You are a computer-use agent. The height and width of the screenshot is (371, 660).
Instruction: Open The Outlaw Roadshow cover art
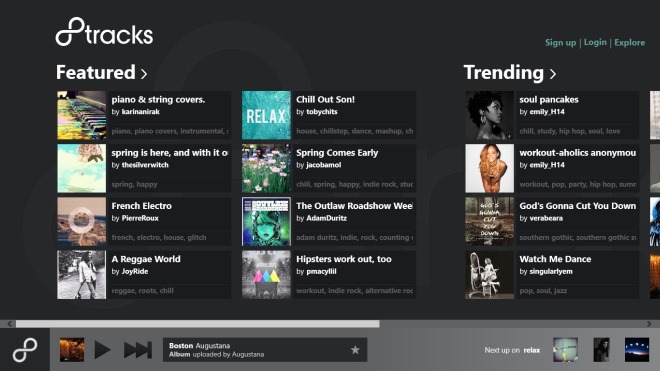click(266, 222)
